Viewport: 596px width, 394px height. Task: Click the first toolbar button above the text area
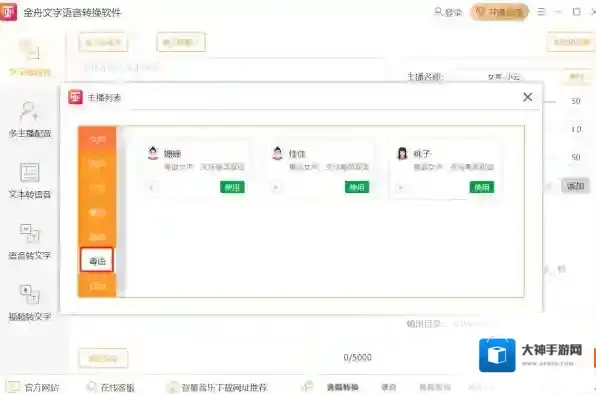103,42
